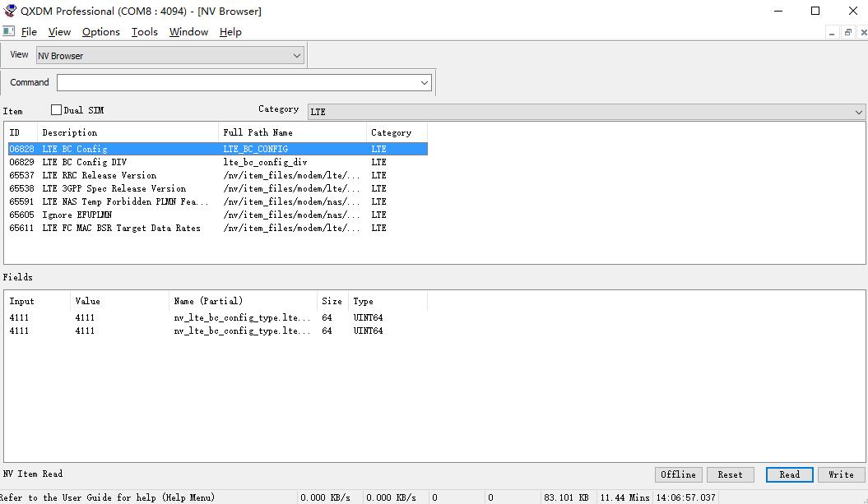
Task: Click the Read button
Action: [789, 474]
